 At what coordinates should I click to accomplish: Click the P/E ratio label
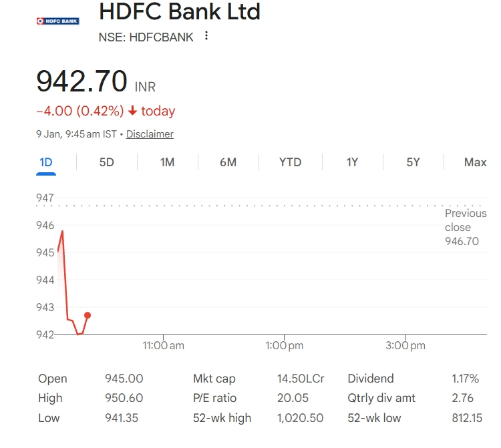click(x=214, y=398)
